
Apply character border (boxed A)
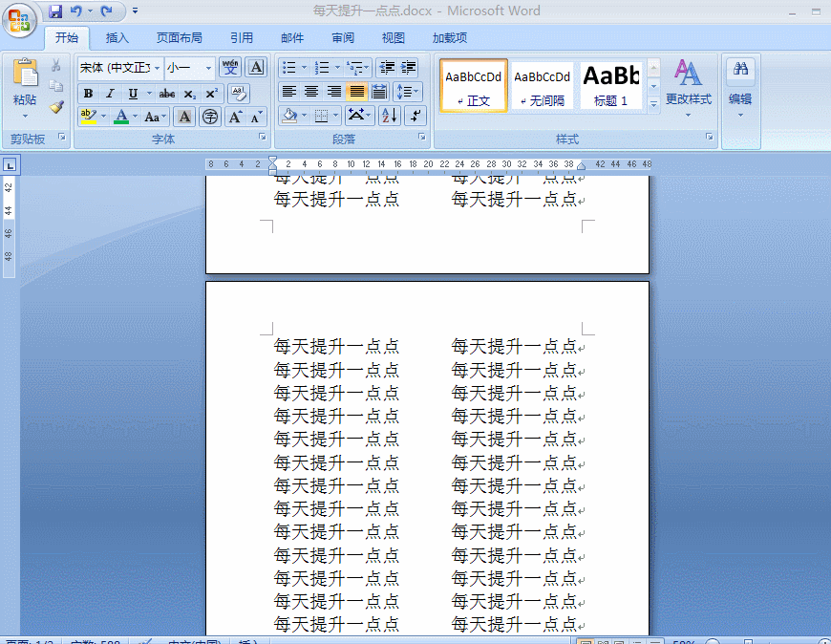pyautogui.click(x=256, y=67)
